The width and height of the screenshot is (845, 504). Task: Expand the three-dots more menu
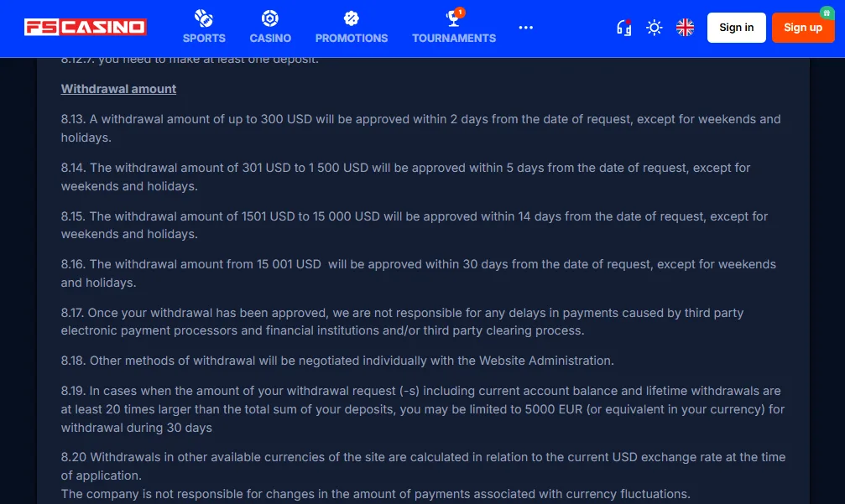(526, 28)
